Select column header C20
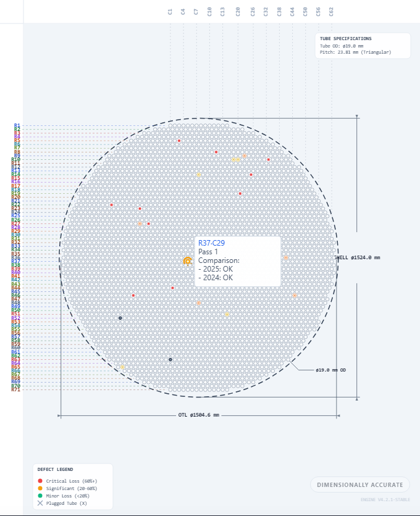420x516 pixels. 238,12
